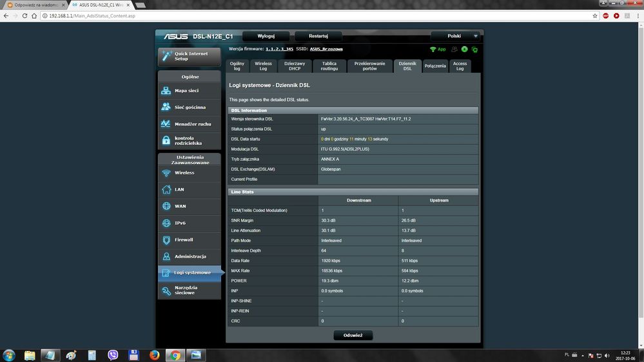Open Mapa sieci network map icon
644x362 pixels.
tap(166, 91)
